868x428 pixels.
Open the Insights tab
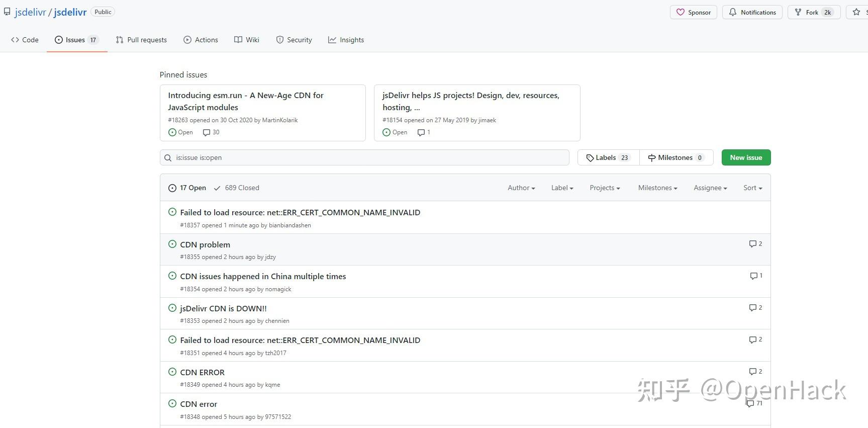tap(346, 40)
